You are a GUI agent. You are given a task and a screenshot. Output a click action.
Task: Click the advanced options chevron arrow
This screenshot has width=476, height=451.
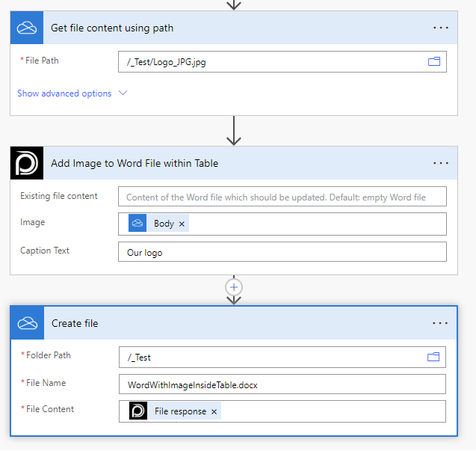point(123,93)
